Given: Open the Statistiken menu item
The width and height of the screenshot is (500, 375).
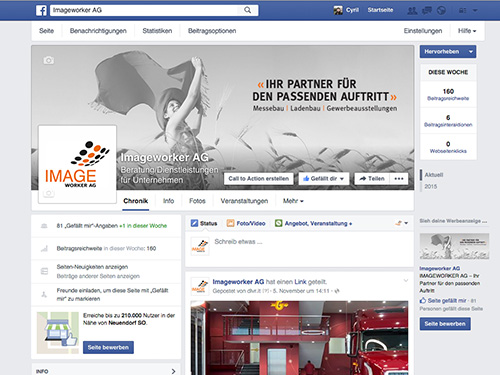Looking at the screenshot, I should tap(157, 31).
